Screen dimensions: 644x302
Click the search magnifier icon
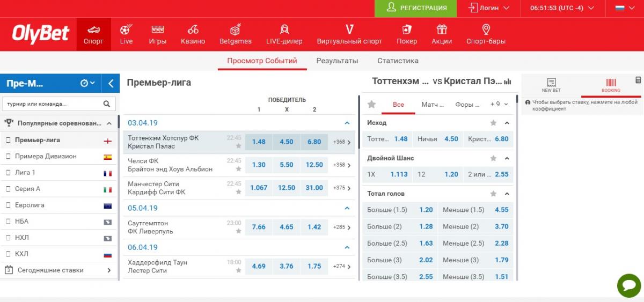[x=107, y=104]
